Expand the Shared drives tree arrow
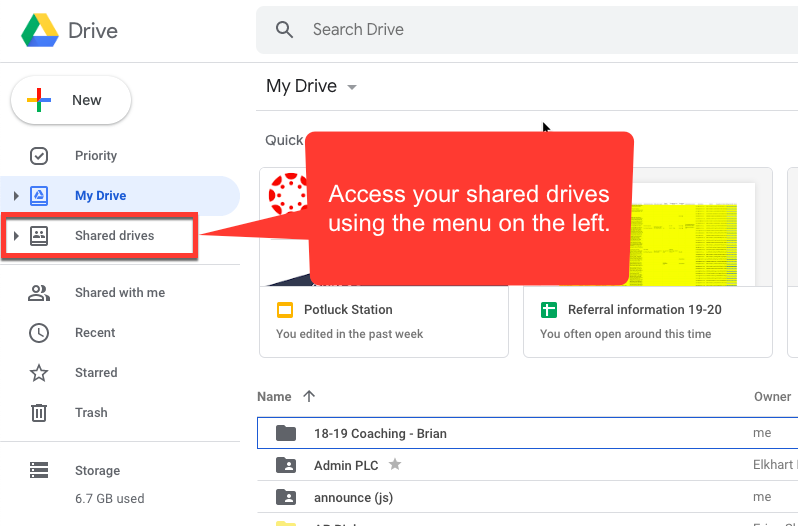Viewport: 798px width, 526px height. pos(16,236)
